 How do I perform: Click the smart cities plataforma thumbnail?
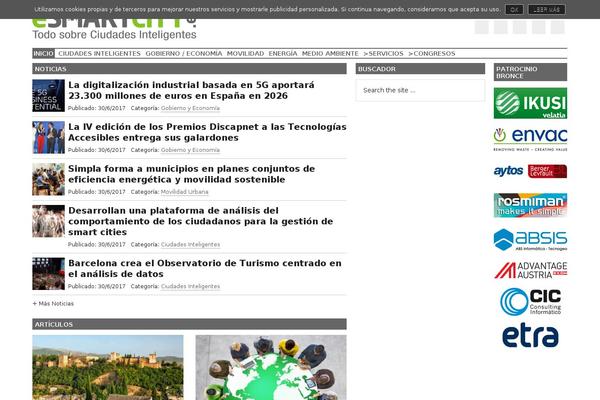49,221
